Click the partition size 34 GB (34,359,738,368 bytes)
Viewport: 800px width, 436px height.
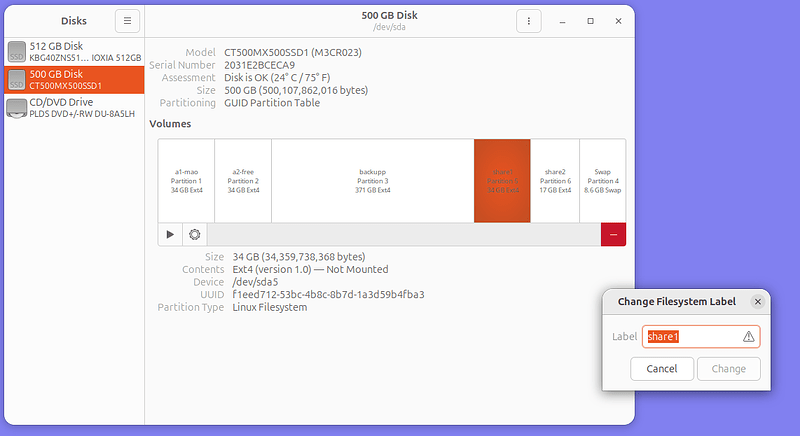pos(299,257)
